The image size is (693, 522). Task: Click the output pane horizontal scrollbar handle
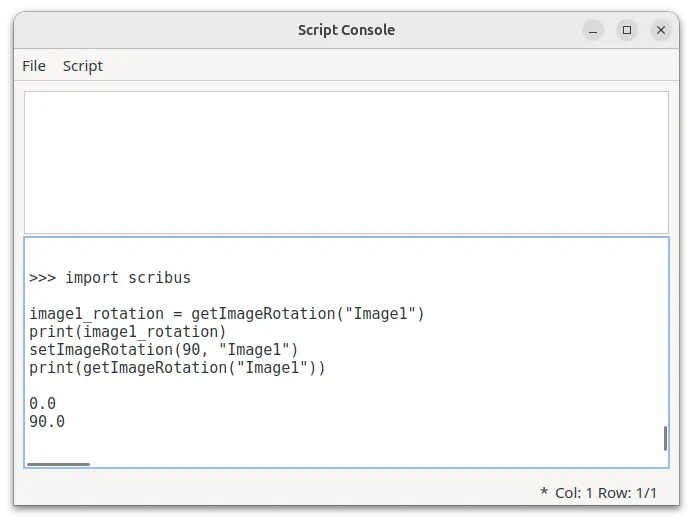pos(58,464)
